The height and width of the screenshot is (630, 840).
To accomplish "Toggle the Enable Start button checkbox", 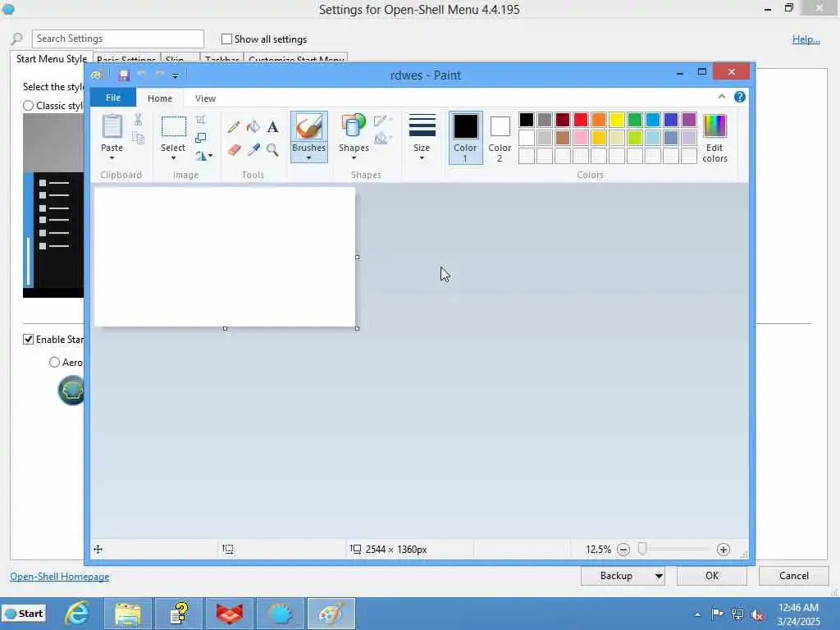I will point(29,339).
